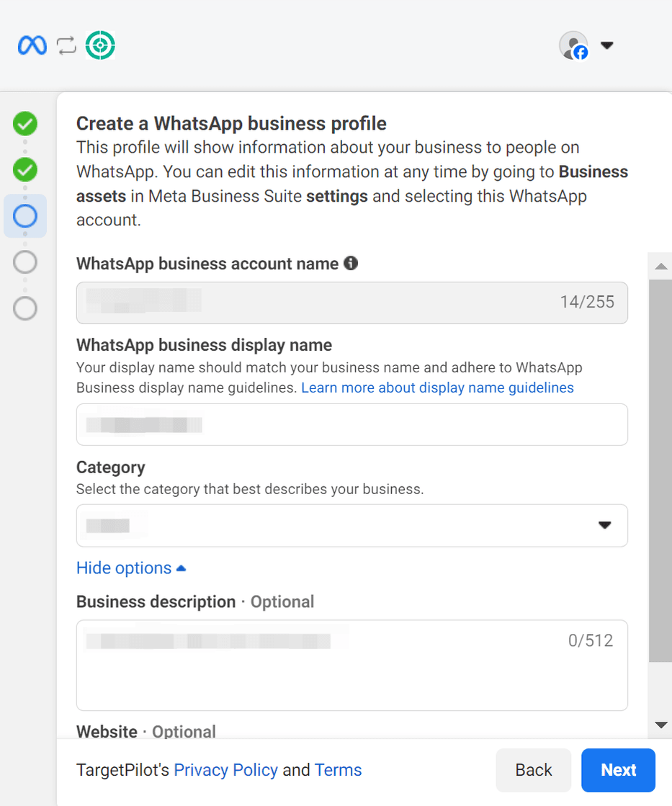Select the first completed step checkmark

pos(25,124)
